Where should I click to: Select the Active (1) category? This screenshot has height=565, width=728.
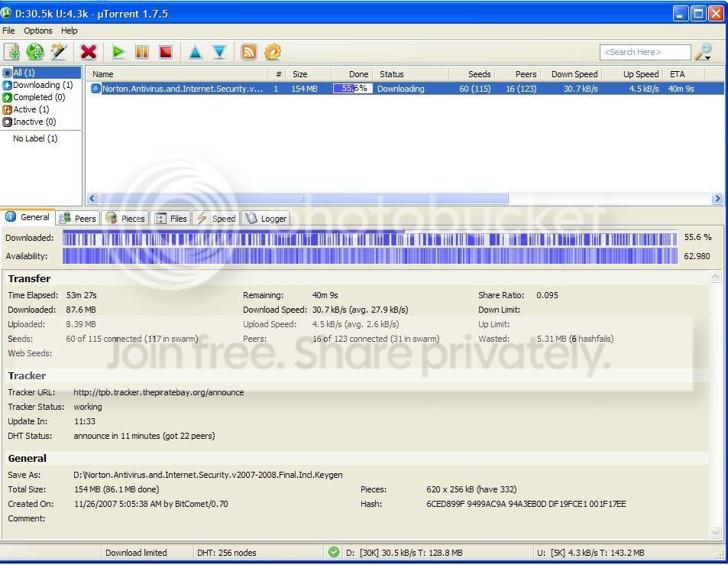coord(26,109)
